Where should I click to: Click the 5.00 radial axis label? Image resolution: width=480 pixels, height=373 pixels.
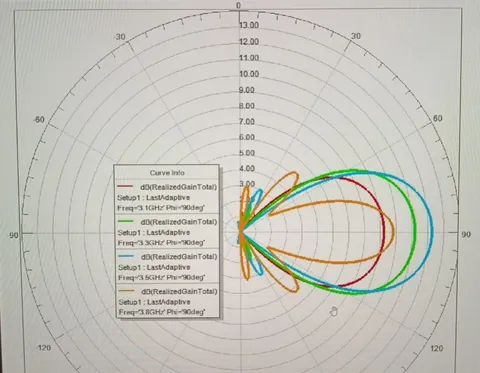click(x=247, y=153)
